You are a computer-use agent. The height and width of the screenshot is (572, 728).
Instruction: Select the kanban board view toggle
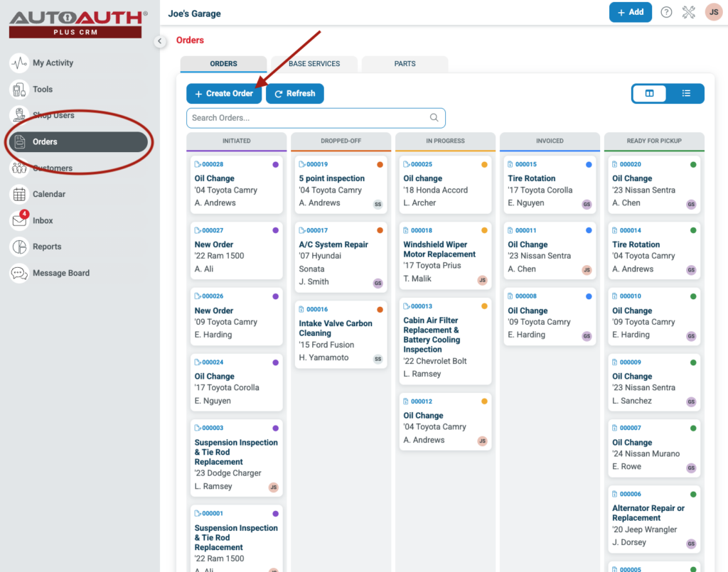(x=649, y=93)
